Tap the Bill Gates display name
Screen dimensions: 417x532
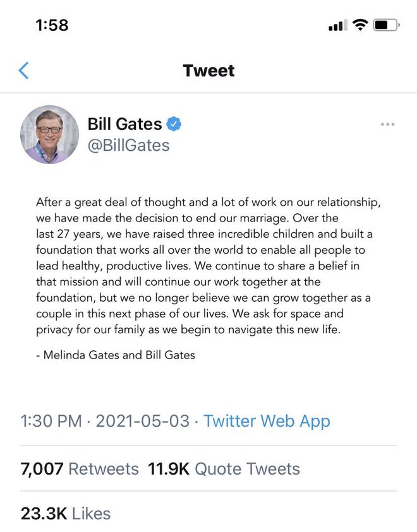124,124
